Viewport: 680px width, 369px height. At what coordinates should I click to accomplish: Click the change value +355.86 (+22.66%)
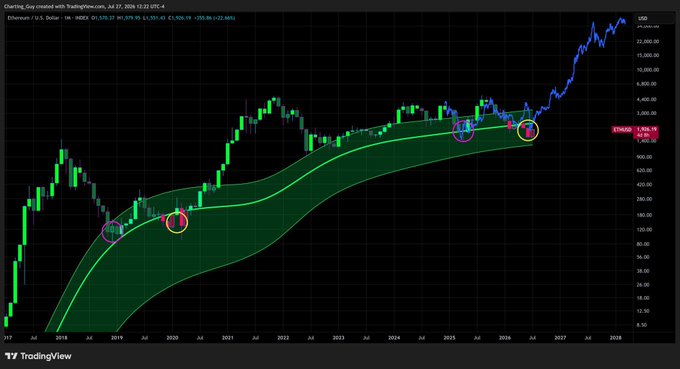215,18
